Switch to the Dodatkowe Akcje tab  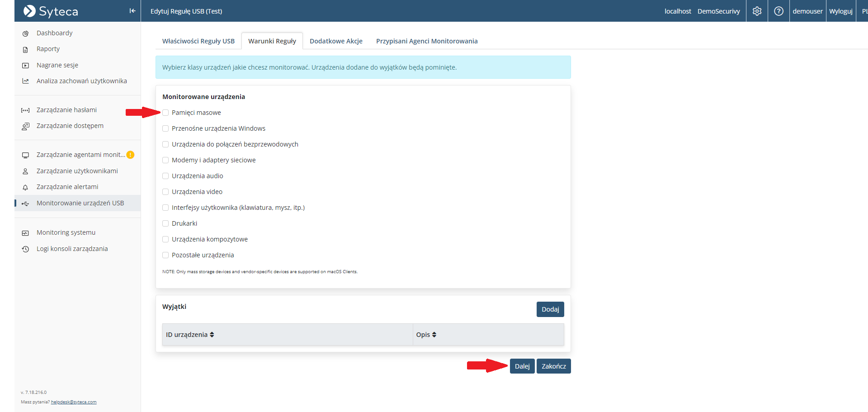[x=336, y=41]
